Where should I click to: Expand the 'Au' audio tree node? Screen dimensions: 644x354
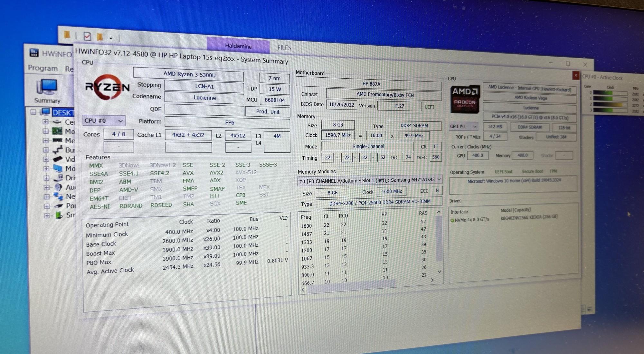pos(47,187)
